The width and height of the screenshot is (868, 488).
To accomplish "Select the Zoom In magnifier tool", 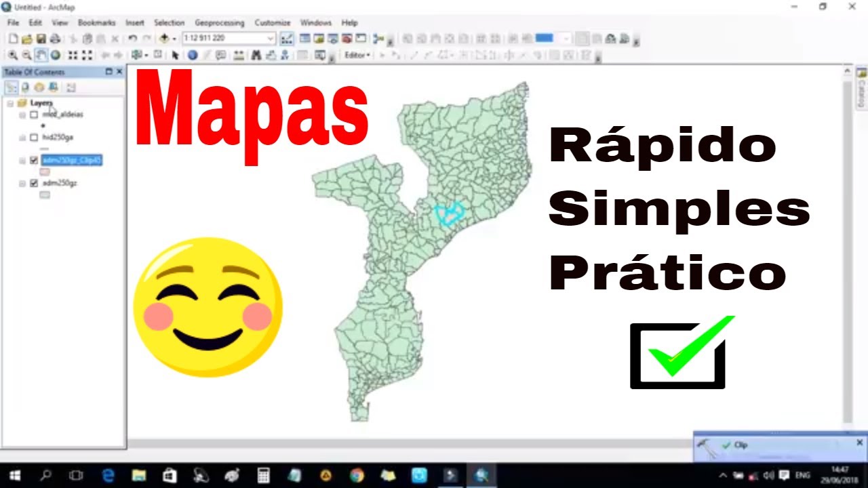I will coord(13,56).
